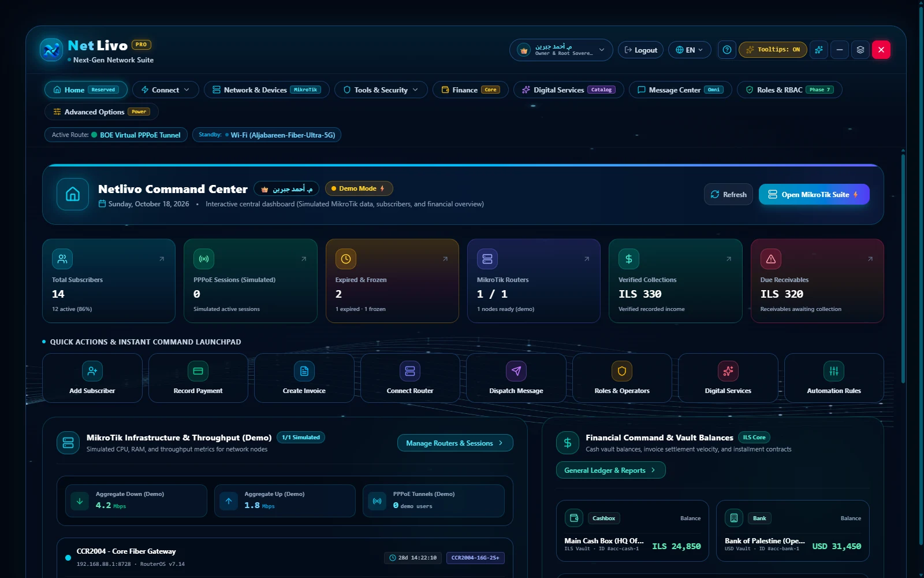Click Manage Routers & Sessions link
The height and width of the screenshot is (578, 924).
point(455,443)
